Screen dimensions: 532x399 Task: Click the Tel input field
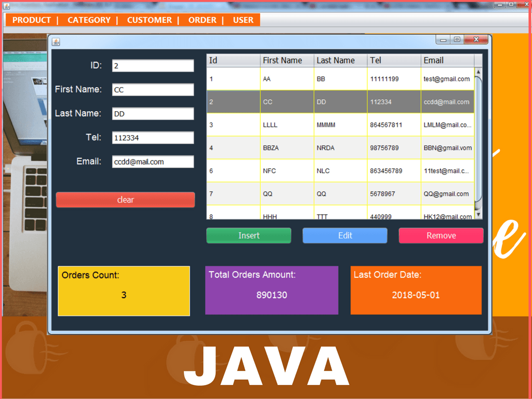(x=152, y=137)
